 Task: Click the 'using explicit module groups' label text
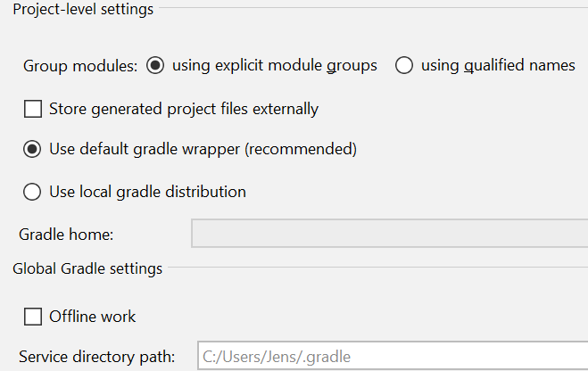pos(275,66)
